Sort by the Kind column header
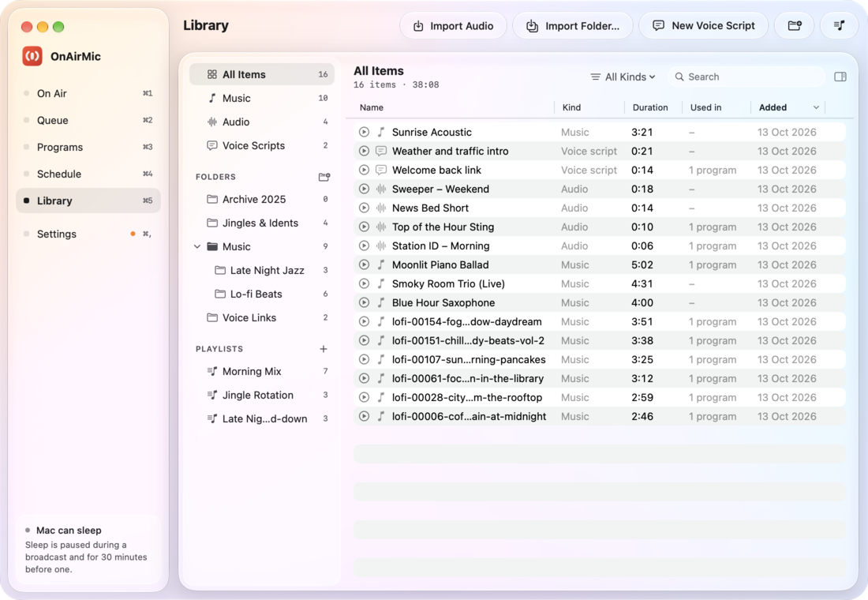Screen dimensions: 868x600 tap(572, 107)
